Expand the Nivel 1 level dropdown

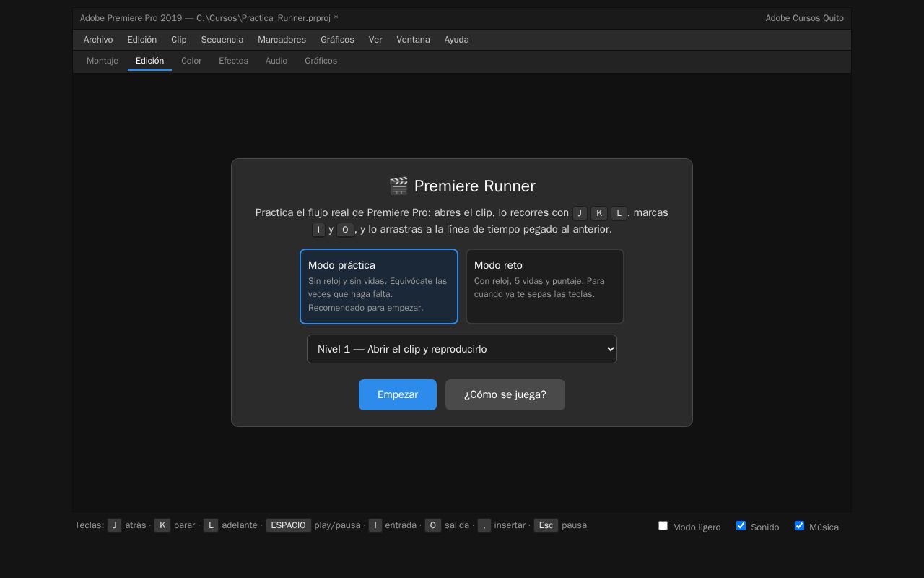pyautogui.click(x=462, y=349)
